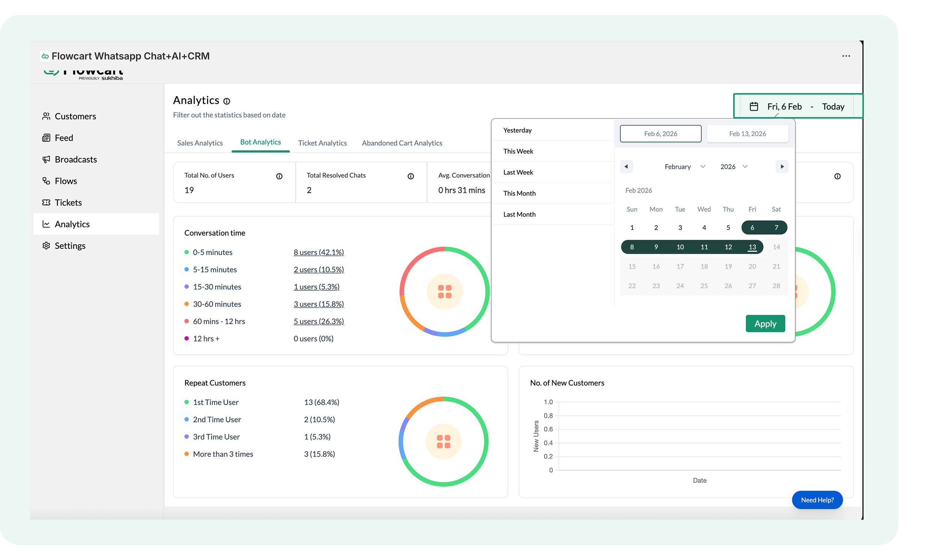Expand the February month dropdown
This screenshot has height=560, width=930.
pos(685,167)
